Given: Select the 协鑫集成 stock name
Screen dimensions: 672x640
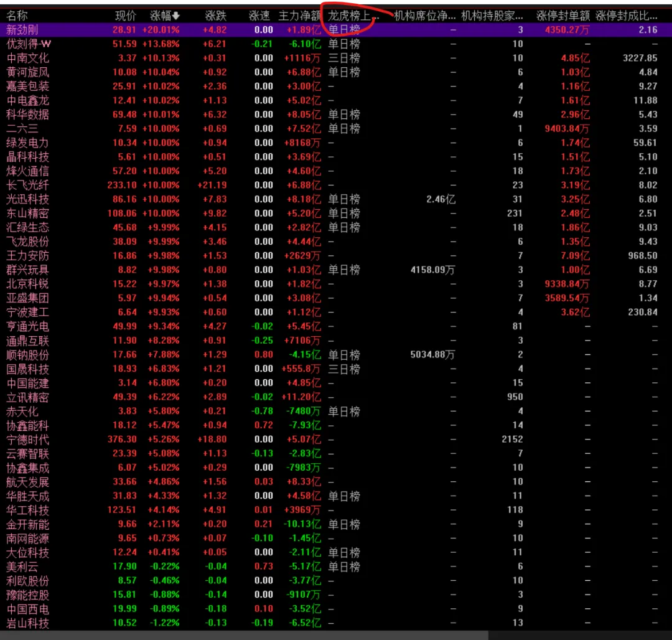Looking at the screenshot, I should [28, 468].
